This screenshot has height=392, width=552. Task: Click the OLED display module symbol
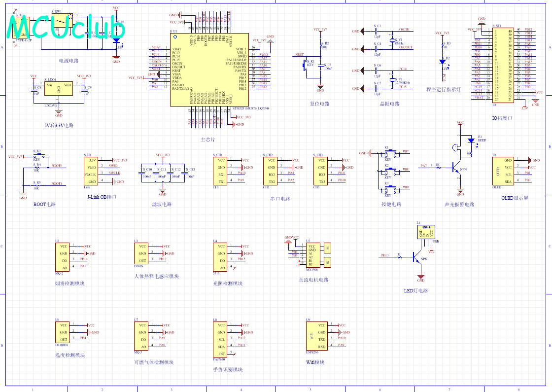[x=503, y=171]
